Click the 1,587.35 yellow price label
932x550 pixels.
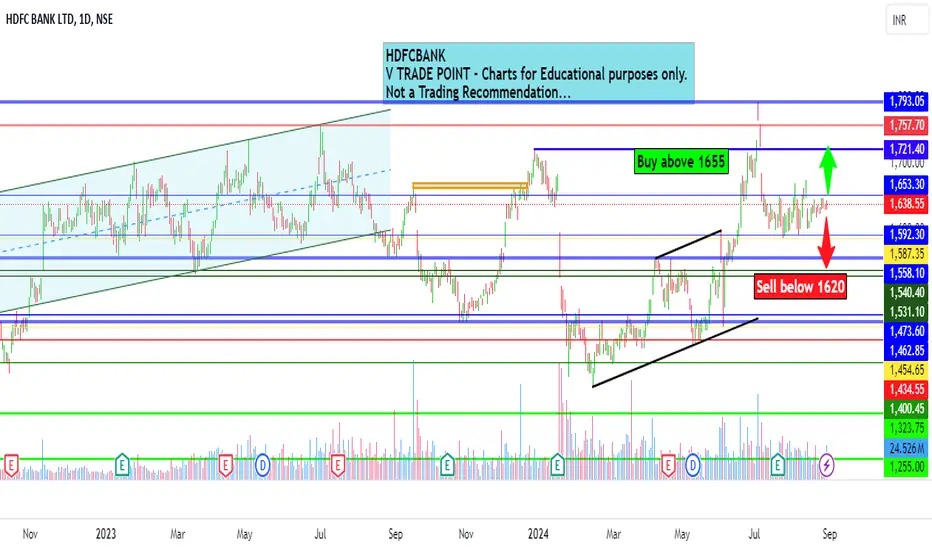click(906, 254)
